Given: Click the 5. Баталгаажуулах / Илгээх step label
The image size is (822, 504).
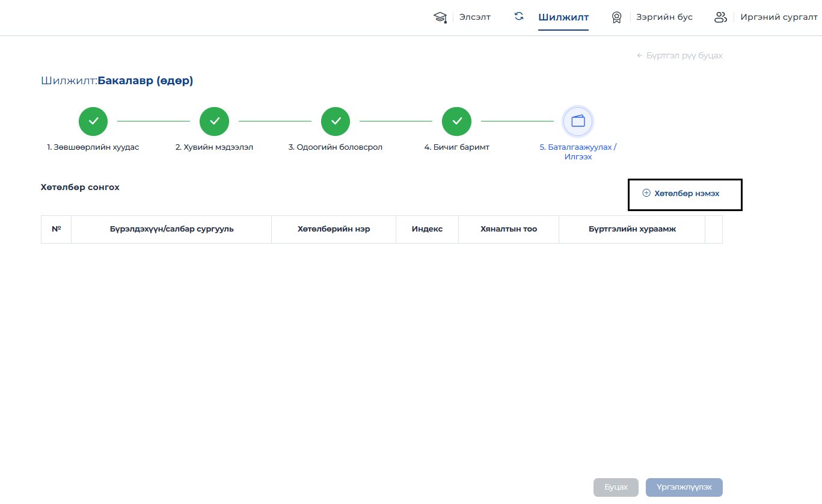Looking at the screenshot, I should pos(578,152).
